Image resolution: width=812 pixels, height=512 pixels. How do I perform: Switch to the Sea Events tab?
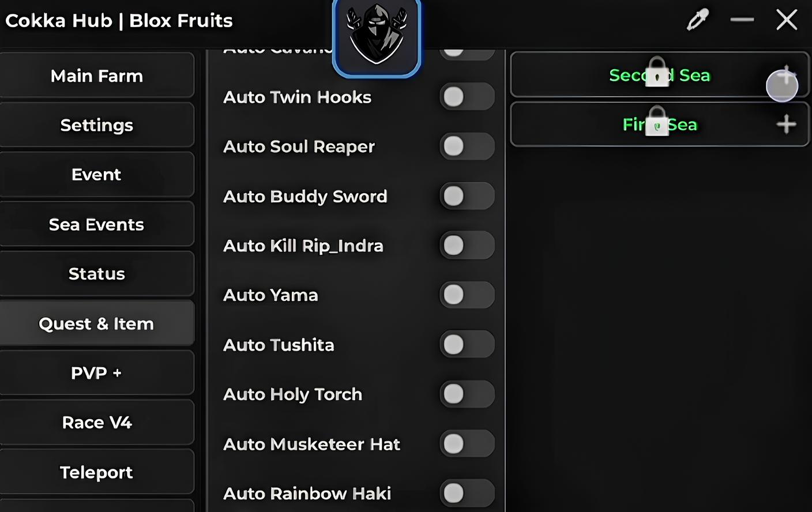96,224
